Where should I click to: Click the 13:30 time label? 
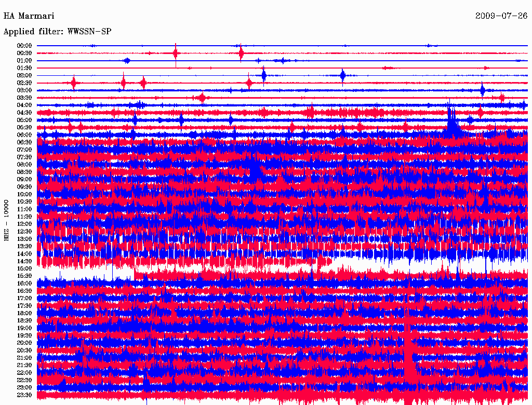tap(24, 247)
